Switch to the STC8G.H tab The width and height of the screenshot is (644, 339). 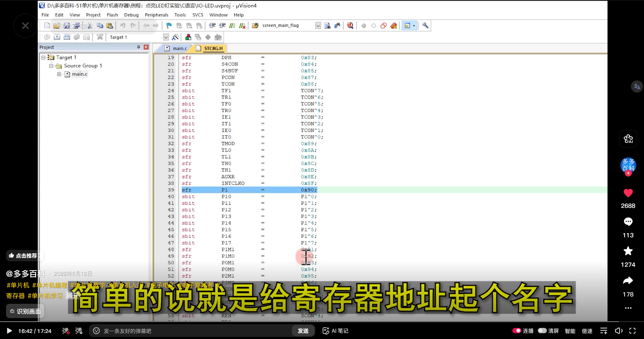(213, 48)
